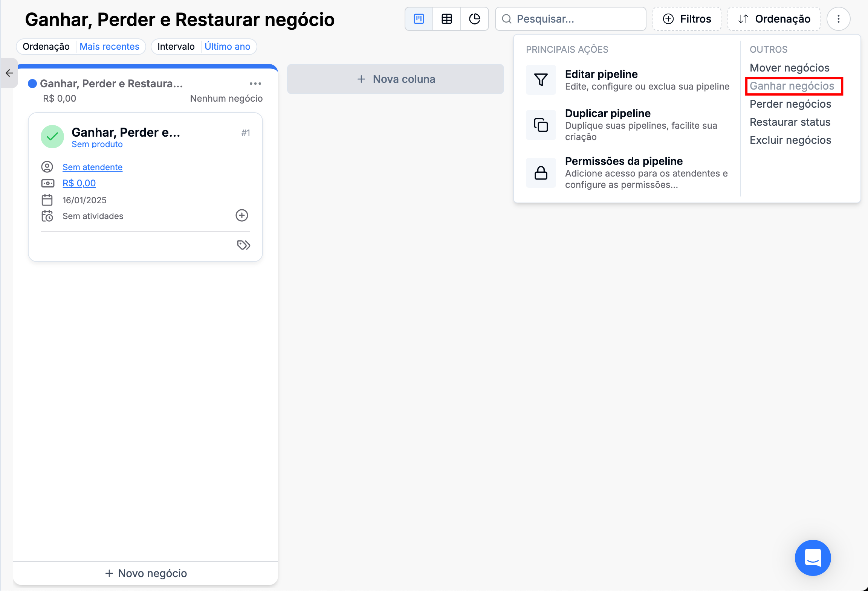
Task: Switch to table view icon
Action: (447, 19)
